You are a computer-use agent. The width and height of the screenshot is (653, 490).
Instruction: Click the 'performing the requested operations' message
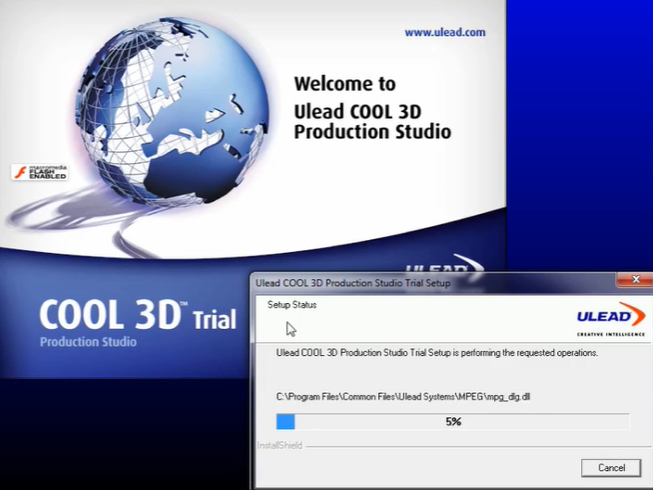[437, 353]
